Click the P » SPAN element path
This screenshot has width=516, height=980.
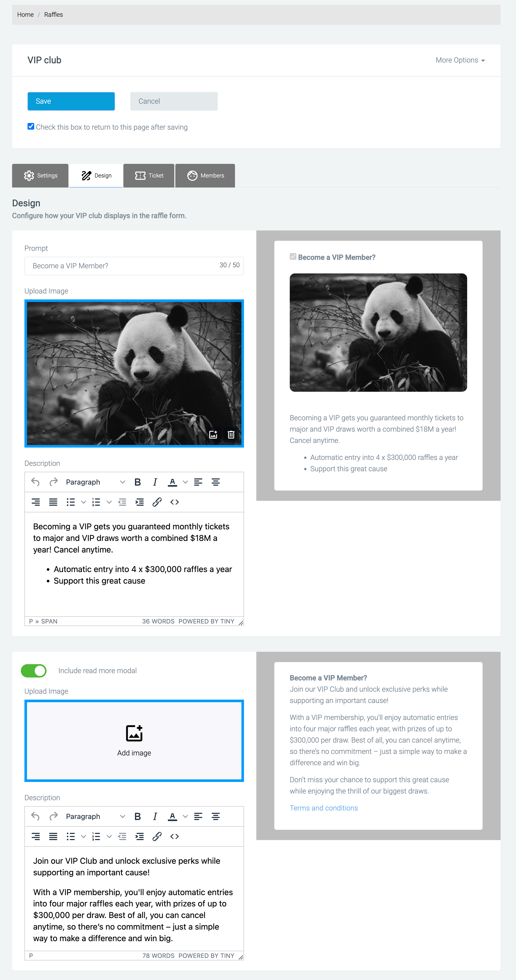[x=43, y=621]
